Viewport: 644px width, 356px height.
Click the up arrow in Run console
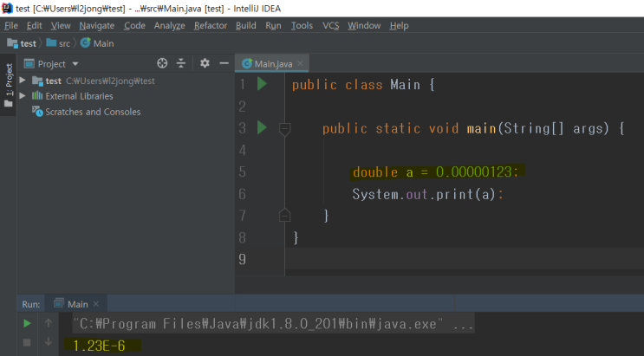click(x=48, y=323)
